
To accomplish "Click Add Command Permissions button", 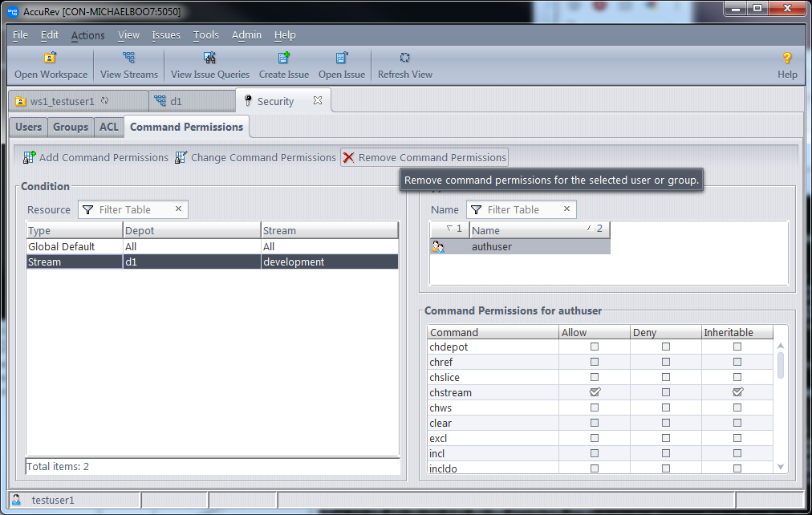I will [95, 157].
